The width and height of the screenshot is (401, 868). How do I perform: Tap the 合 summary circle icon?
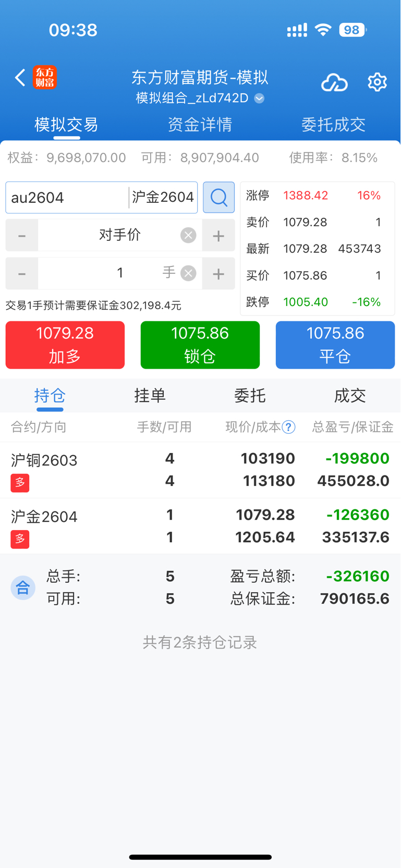click(23, 588)
